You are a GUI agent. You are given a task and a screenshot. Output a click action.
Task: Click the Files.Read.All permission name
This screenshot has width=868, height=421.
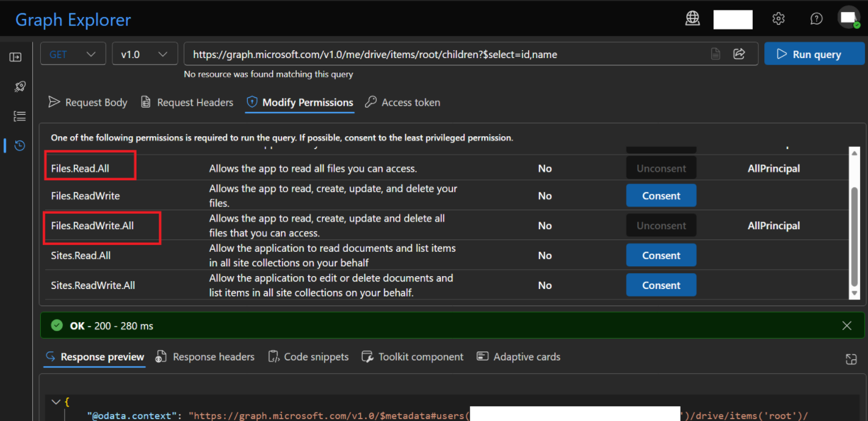80,168
